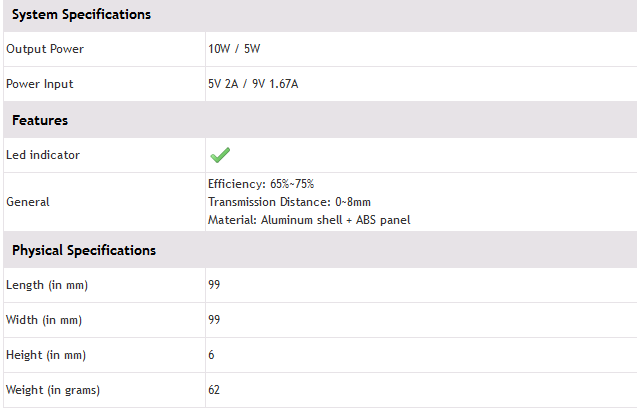Click the Physical Specifications section header

click(x=84, y=250)
